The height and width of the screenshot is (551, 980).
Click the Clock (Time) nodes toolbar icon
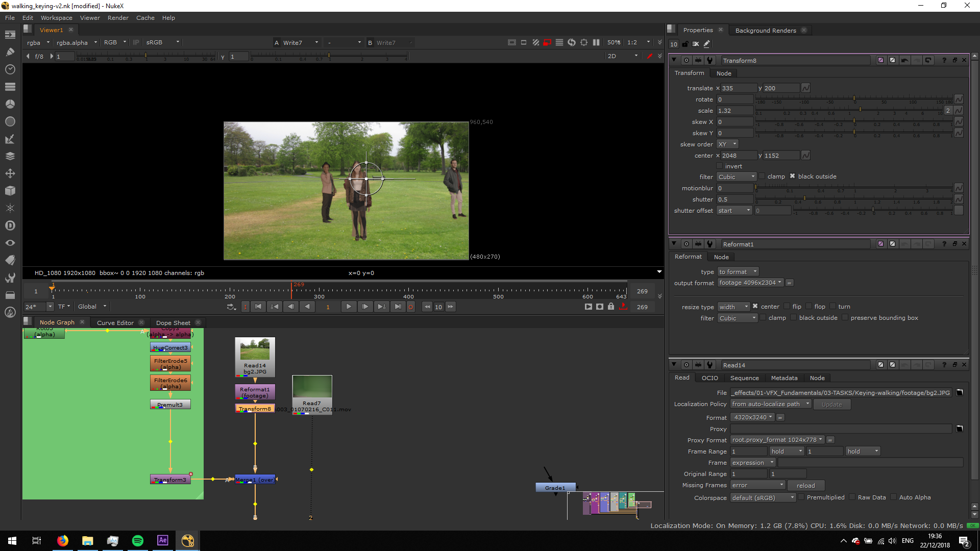coord(10,69)
